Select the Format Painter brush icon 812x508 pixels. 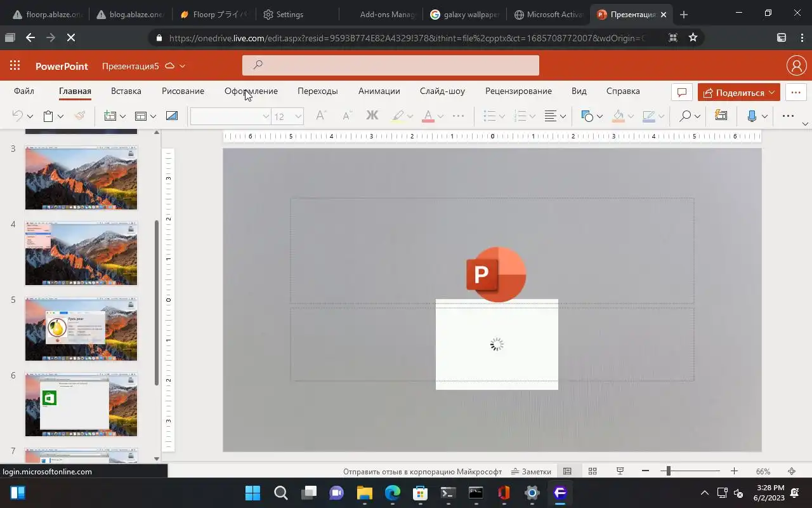tap(79, 116)
